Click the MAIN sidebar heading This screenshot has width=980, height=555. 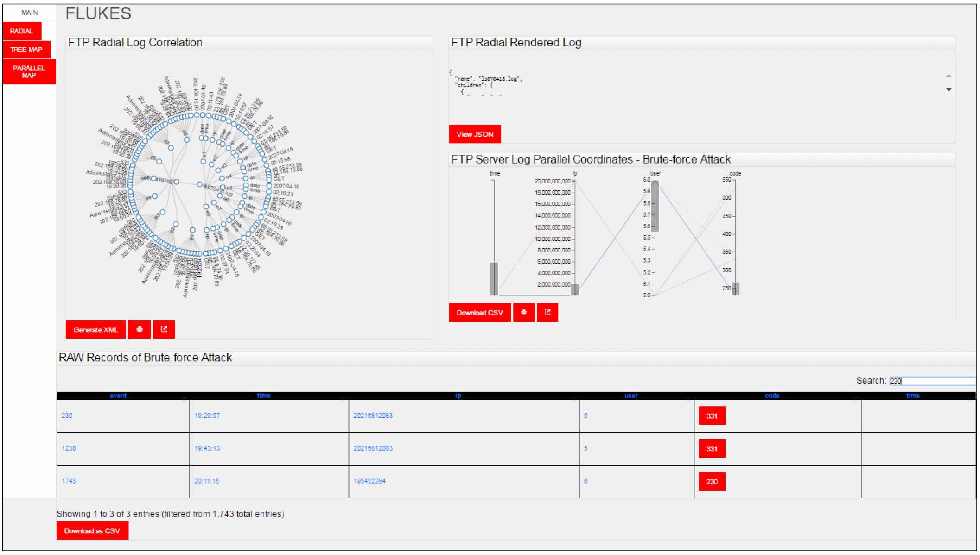click(x=29, y=13)
